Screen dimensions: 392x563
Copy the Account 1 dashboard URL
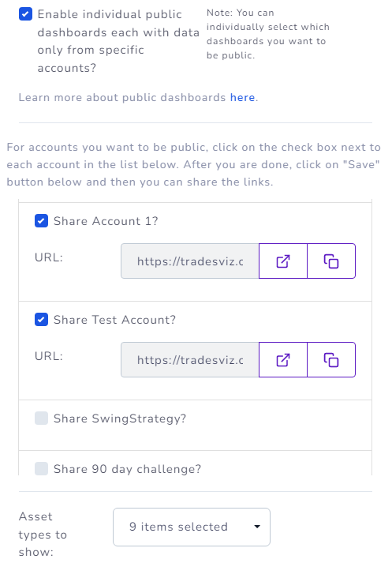coord(331,261)
